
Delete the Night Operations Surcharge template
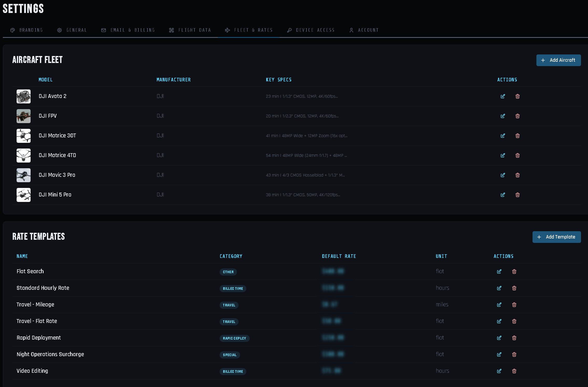[514, 354]
